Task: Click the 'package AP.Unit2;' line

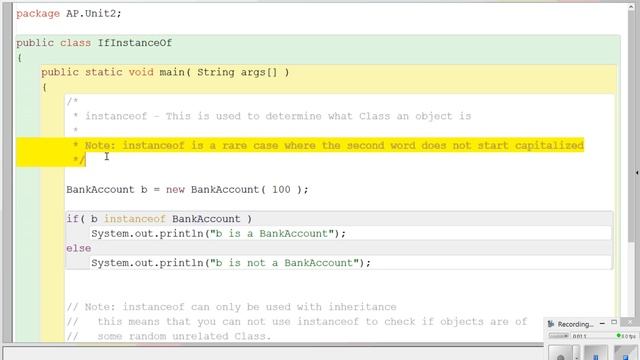Action: pyautogui.click(x=69, y=13)
